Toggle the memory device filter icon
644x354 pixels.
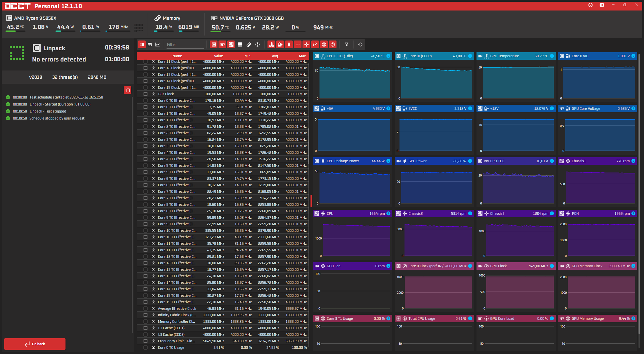click(248, 44)
